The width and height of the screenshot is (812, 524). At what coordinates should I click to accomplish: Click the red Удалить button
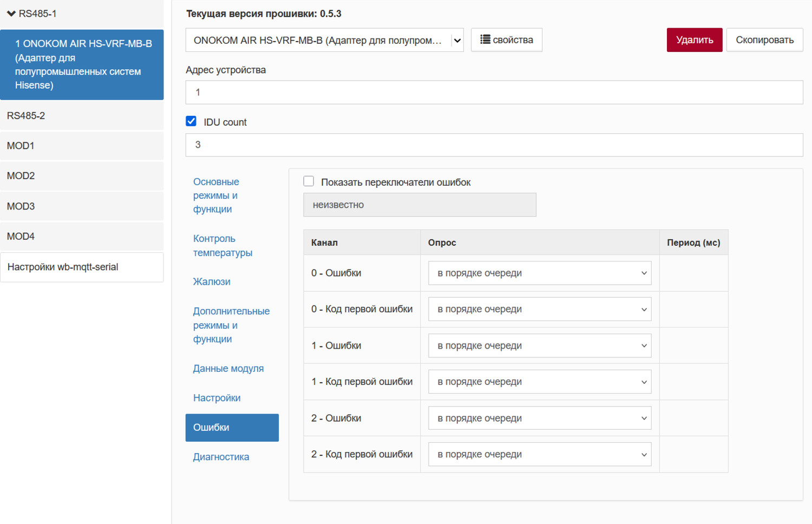pyautogui.click(x=694, y=40)
